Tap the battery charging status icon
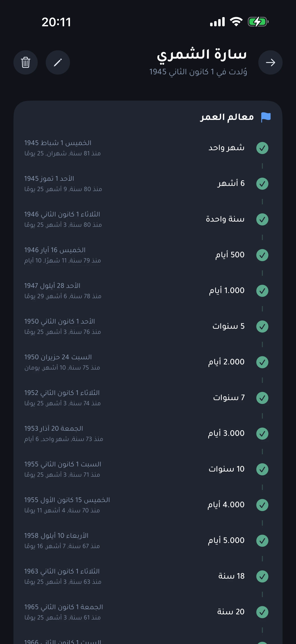296x644 pixels. point(258,22)
